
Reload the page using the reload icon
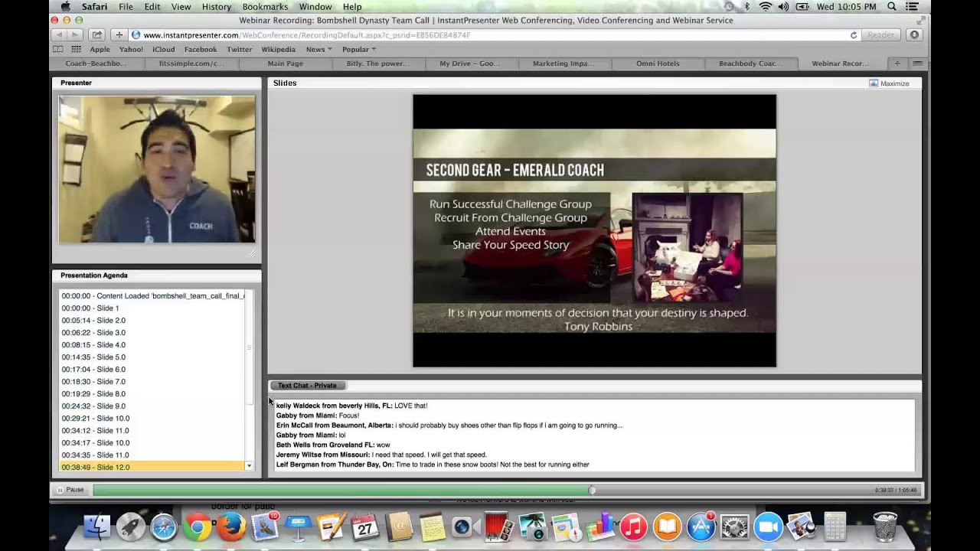[854, 35]
